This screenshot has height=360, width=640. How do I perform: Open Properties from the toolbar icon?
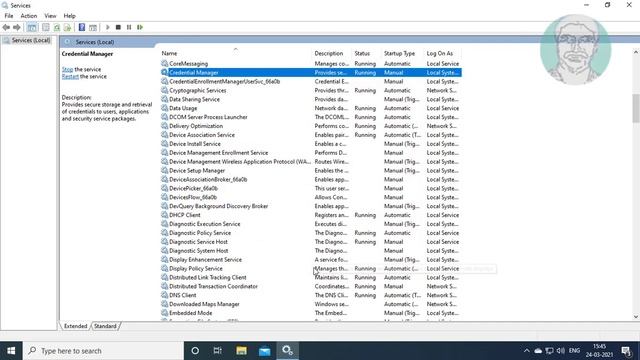tap(46, 27)
